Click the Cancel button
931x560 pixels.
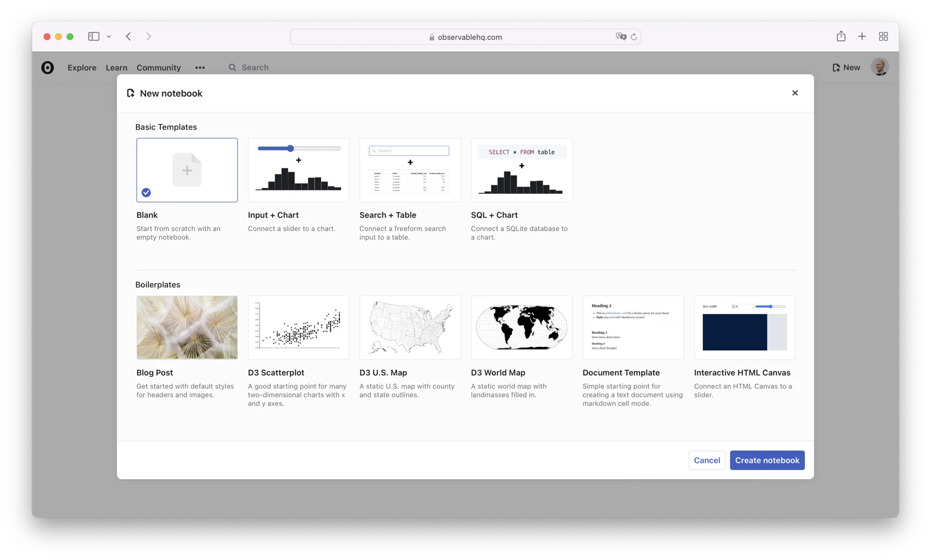coord(707,460)
